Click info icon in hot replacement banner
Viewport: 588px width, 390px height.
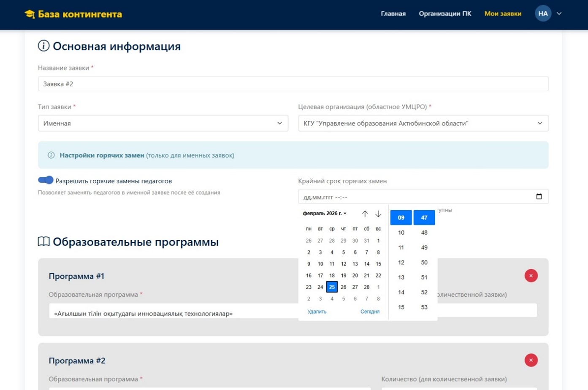[x=51, y=155]
